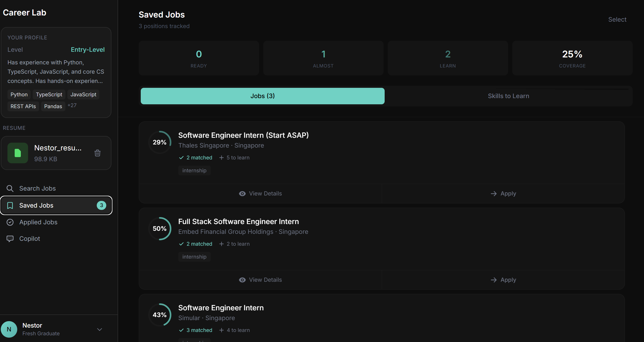Switch to the Skills to Learn tab
The width and height of the screenshot is (644, 342).
click(508, 96)
